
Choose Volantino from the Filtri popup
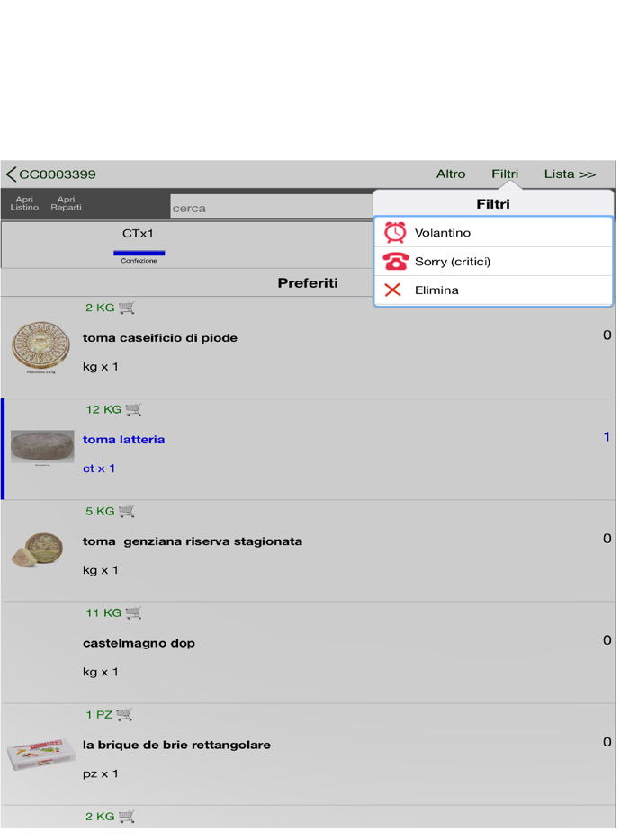[442, 232]
